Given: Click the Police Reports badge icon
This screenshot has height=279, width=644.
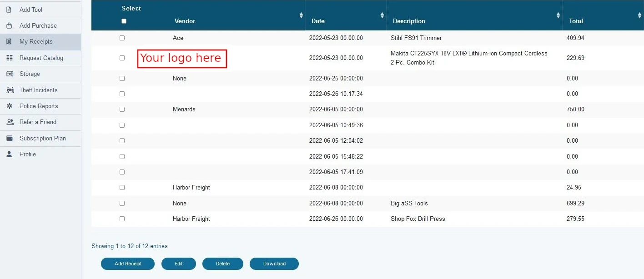Looking at the screenshot, I should coord(10,106).
